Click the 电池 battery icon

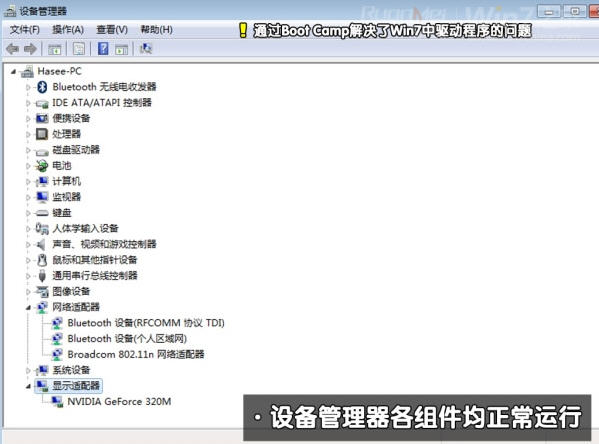[42, 166]
